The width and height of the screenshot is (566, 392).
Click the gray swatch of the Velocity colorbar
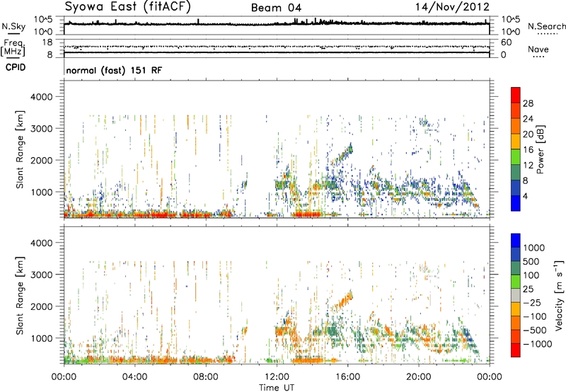coord(516,295)
